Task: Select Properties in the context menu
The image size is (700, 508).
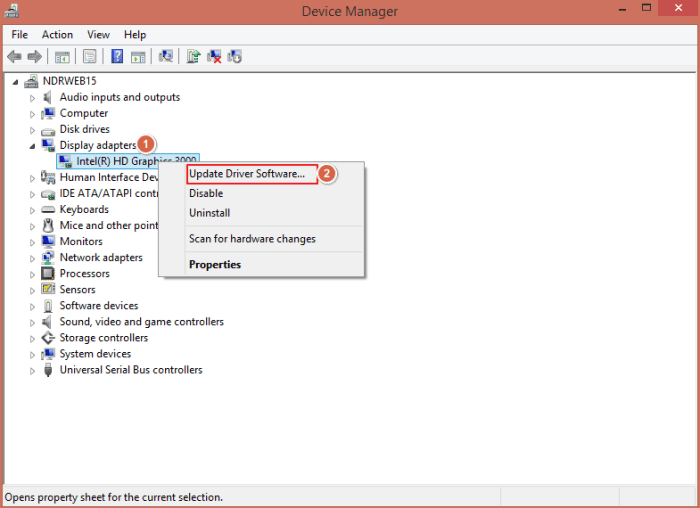Action: tap(215, 265)
